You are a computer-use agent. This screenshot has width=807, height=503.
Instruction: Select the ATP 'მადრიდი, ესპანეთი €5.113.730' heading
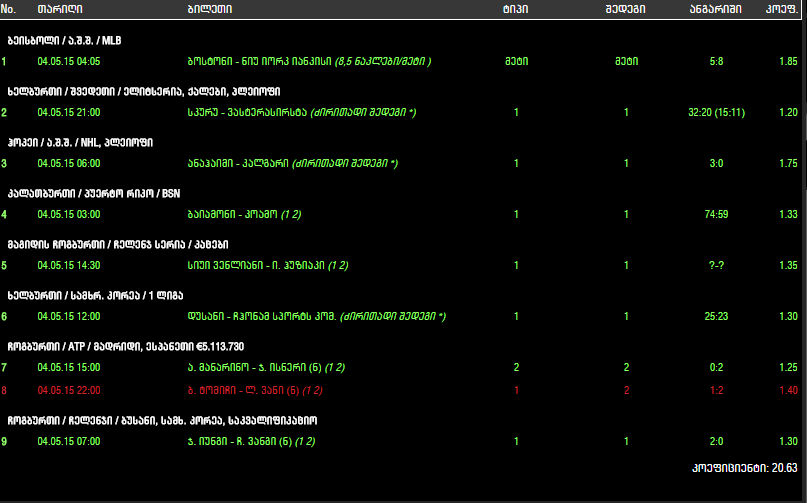click(x=126, y=346)
